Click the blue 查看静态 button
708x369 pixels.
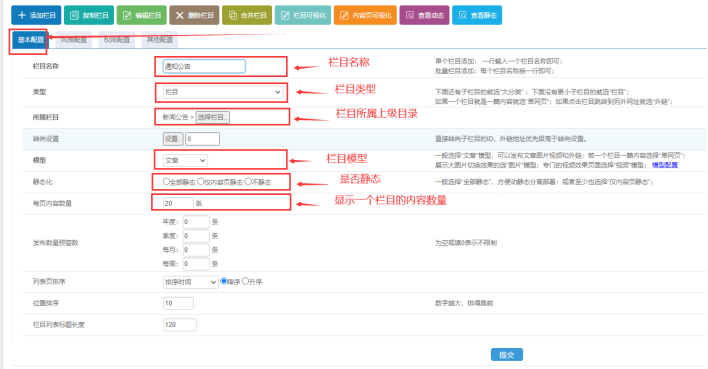(x=477, y=15)
